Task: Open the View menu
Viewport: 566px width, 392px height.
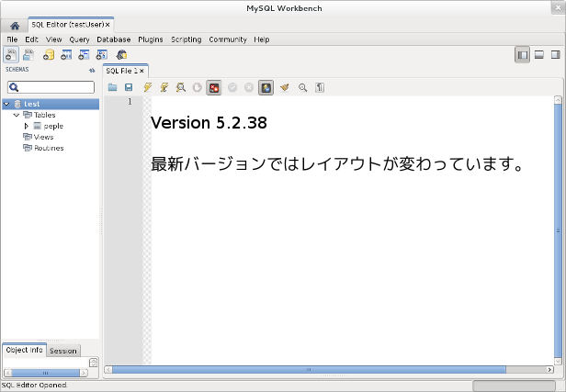Action: click(53, 39)
